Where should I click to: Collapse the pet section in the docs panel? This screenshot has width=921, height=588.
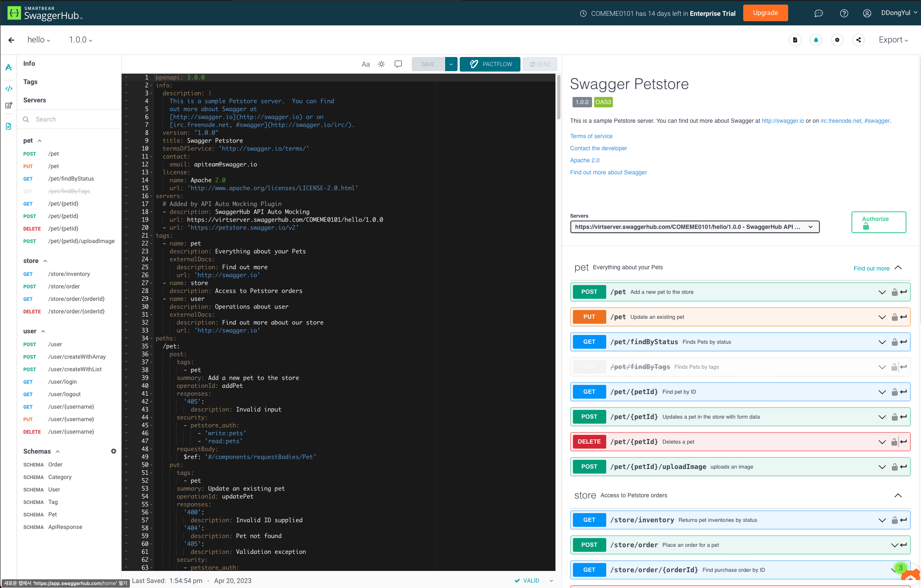pos(898,268)
